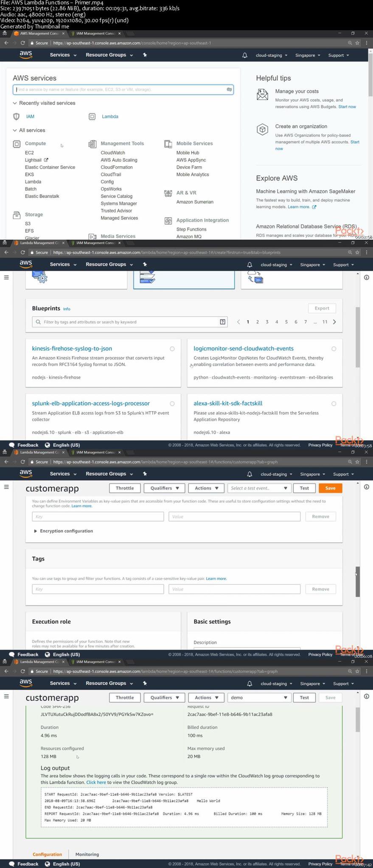Open the Configuration tab below the log output
Viewport: 373px width, 868px height.
[x=47, y=854]
